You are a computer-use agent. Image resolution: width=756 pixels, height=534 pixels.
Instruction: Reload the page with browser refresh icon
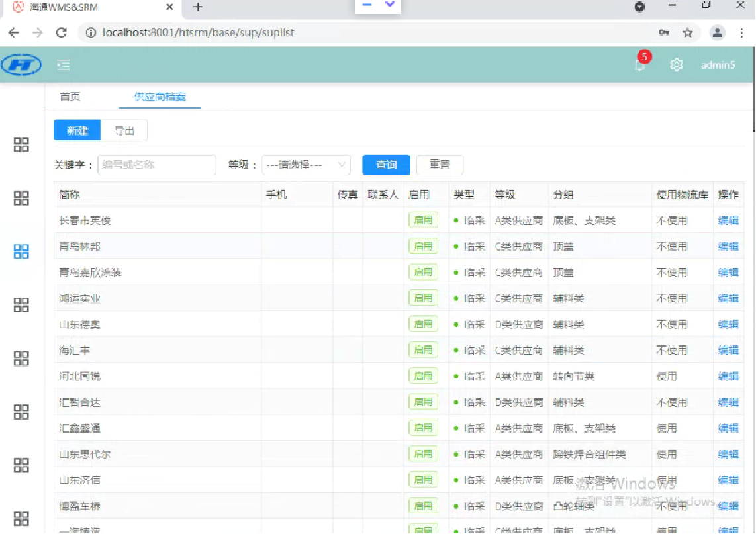point(62,32)
